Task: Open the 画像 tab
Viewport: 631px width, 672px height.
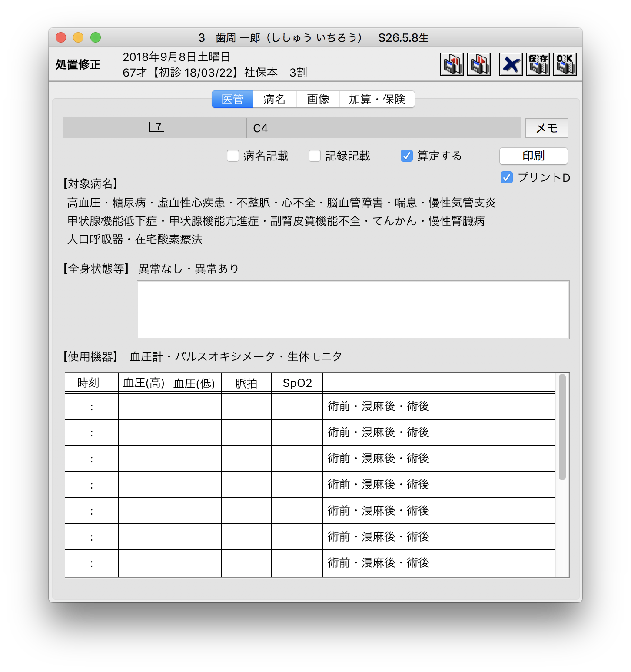Action: pyautogui.click(x=318, y=99)
